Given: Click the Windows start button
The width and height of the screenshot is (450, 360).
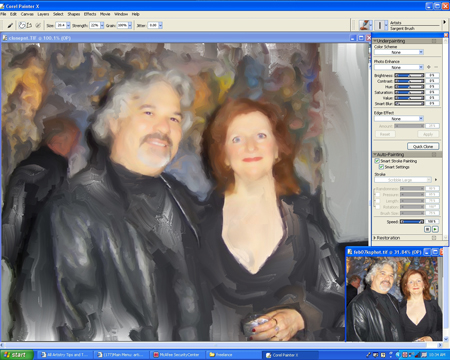Looking at the screenshot, I should (17, 355).
